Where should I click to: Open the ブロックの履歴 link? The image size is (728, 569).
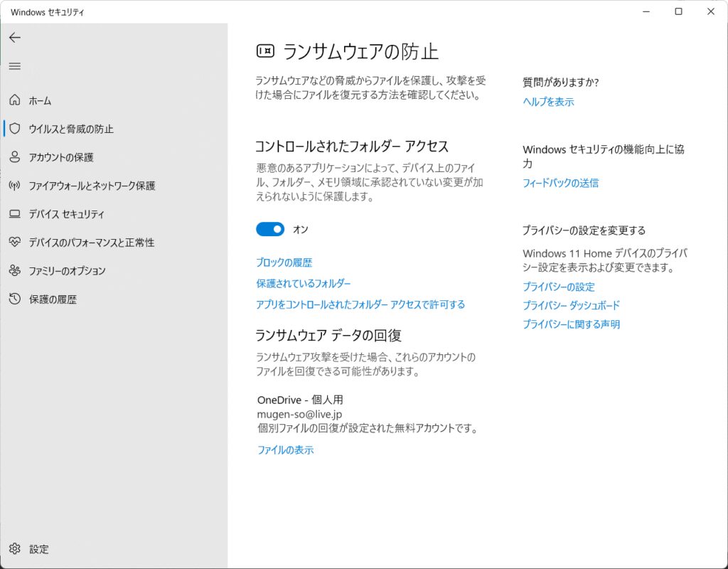coord(284,262)
